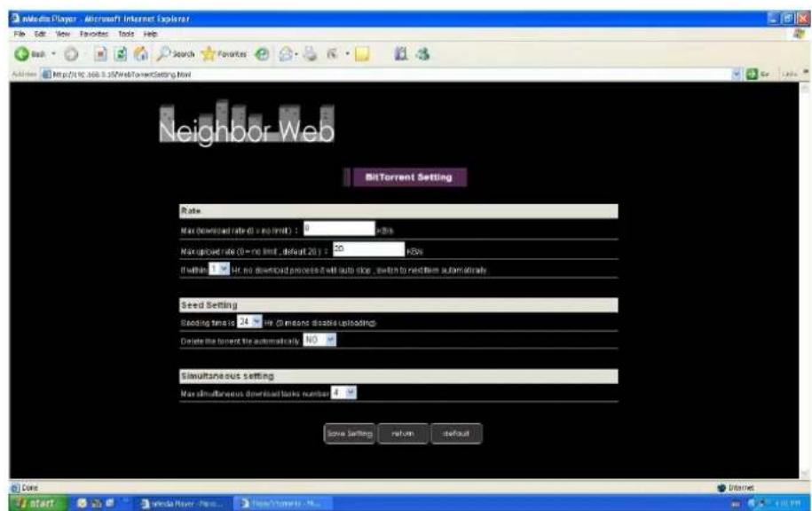Open the Search toolbar button
This screenshot has height=511, width=812.
coord(176,54)
